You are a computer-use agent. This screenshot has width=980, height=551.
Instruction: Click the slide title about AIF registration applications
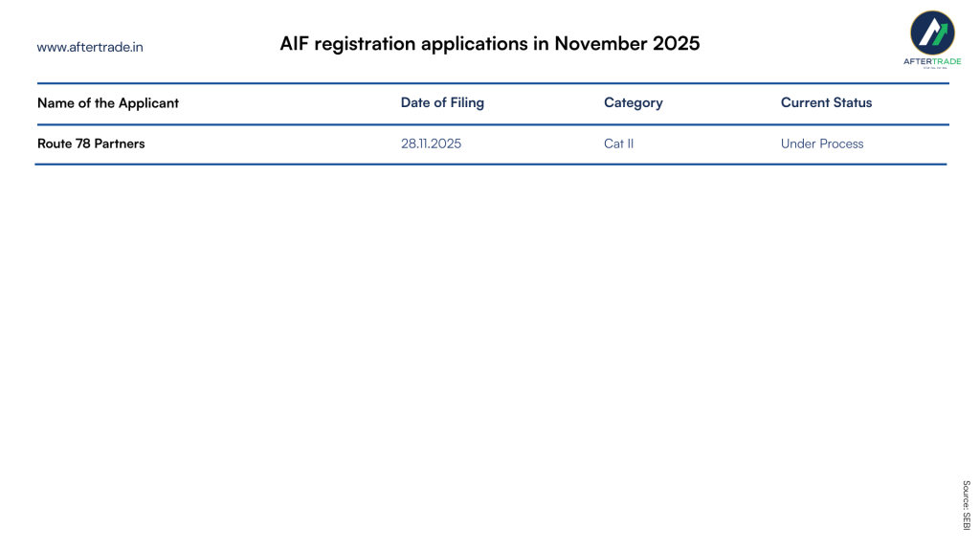point(489,44)
